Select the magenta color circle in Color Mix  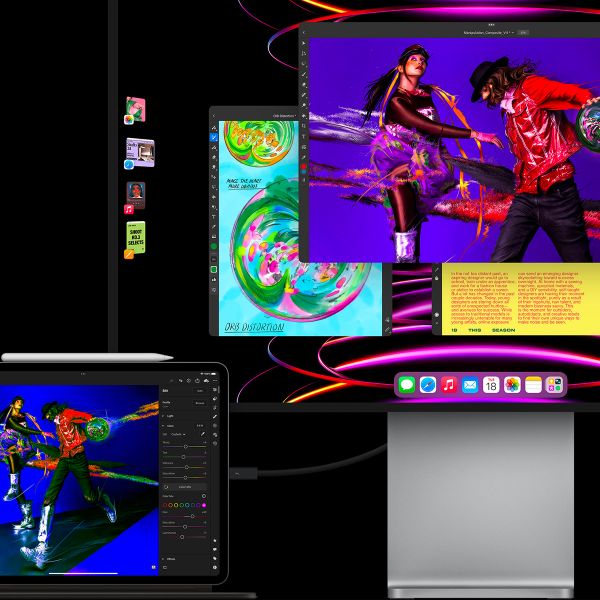[204, 505]
